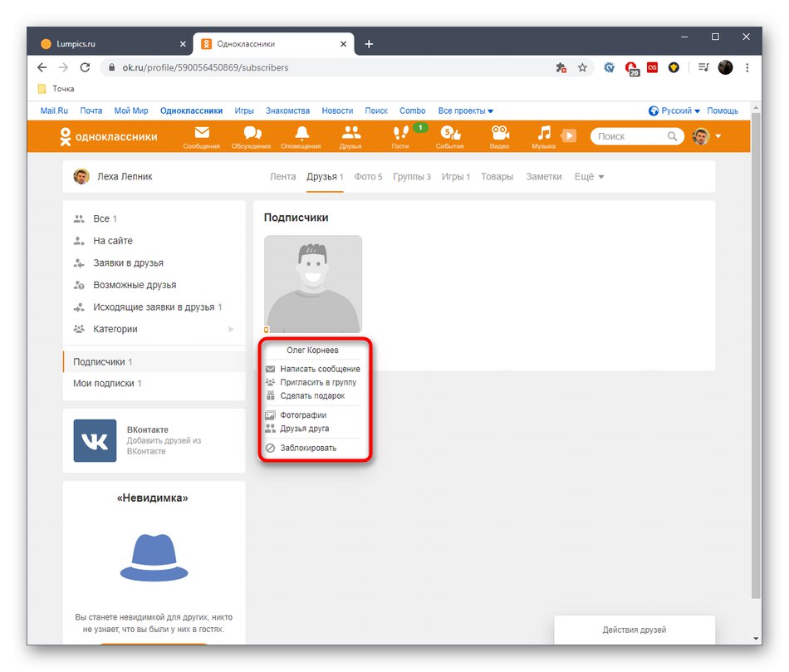This screenshot has width=789, height=672.
Task: Open the account dropdown arrow next to the avatar
Action: pyautogui.click(x=718, y=136)
